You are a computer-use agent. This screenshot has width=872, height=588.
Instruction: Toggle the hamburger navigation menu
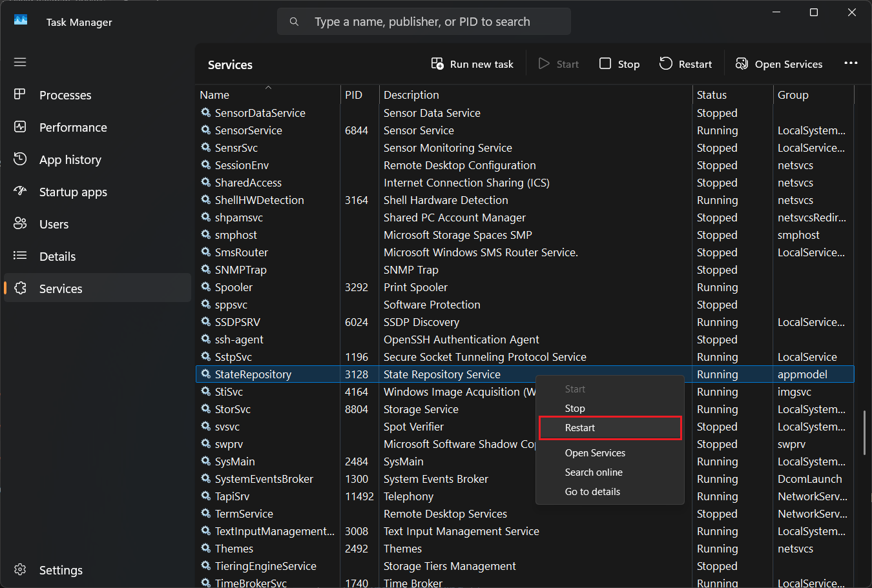[20, 62]
